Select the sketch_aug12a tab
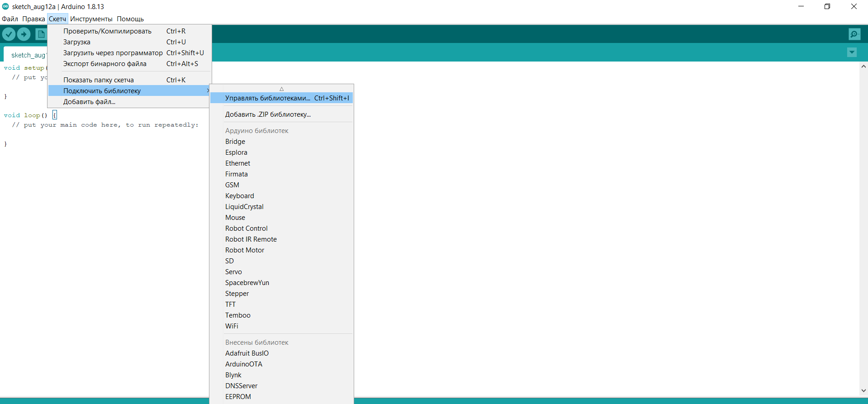 pyautogui.click(x=26, y=55)
